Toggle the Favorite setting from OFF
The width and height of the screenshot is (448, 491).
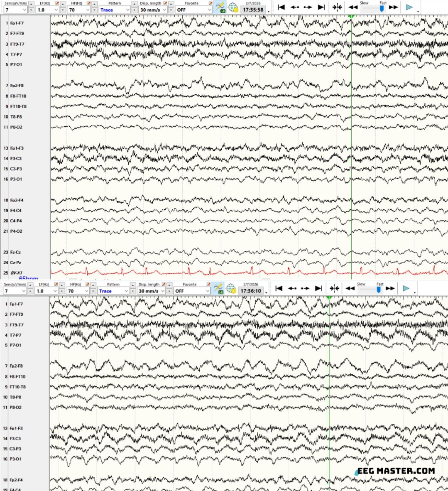[x=193, y=10]
